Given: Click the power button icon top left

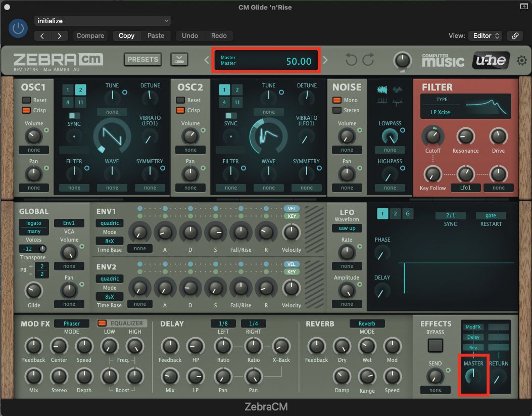Looking at the screenshot, I should (x=18, y=28).
